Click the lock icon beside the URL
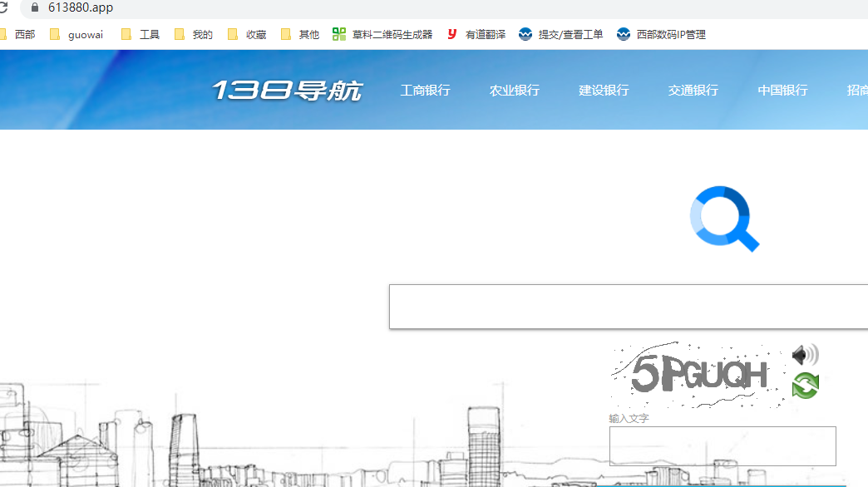 [x=34, y=7]
